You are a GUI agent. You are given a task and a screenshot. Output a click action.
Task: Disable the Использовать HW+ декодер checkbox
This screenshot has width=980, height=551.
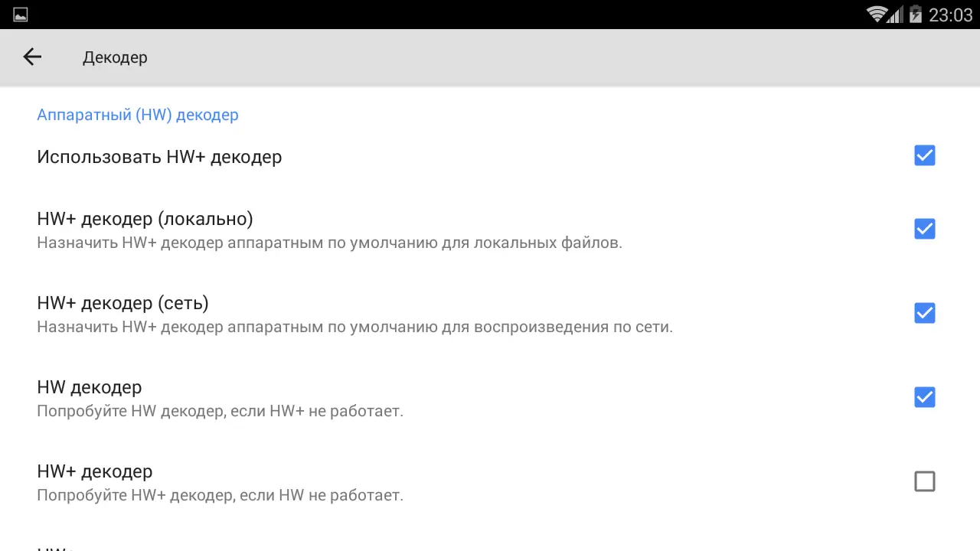[924, 155]
